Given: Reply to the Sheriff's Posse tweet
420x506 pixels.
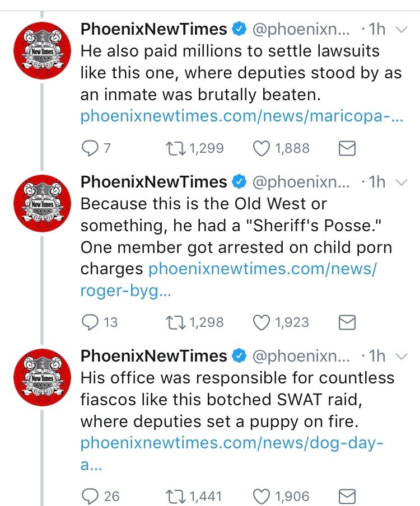Looking at the screenshot, I should point(90,322).
